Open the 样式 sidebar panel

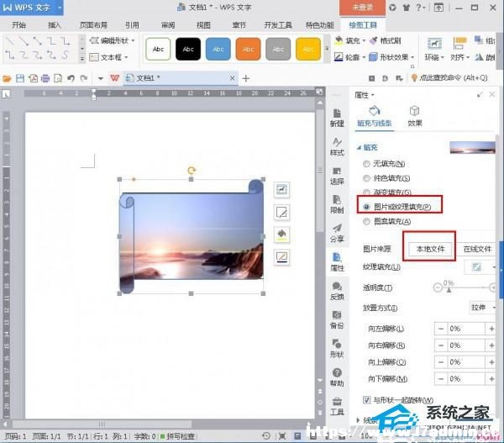[x=337, y=147]
